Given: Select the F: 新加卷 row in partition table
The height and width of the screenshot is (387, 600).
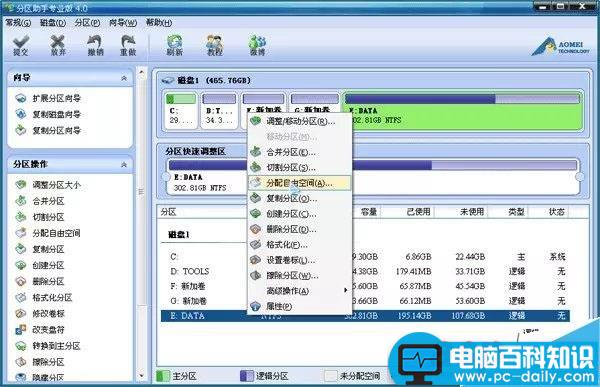Looking at the screenshot, I should [365, 286].
